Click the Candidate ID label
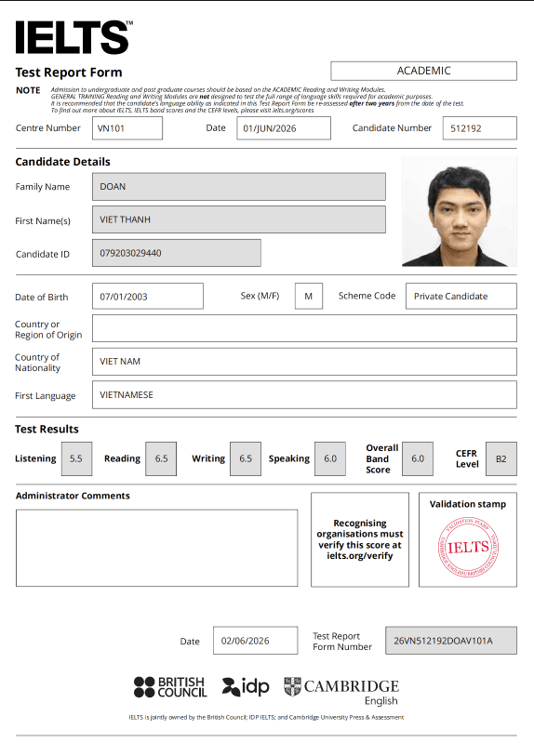The width and height of the screenshot is (534, 756). coord(43,254)
